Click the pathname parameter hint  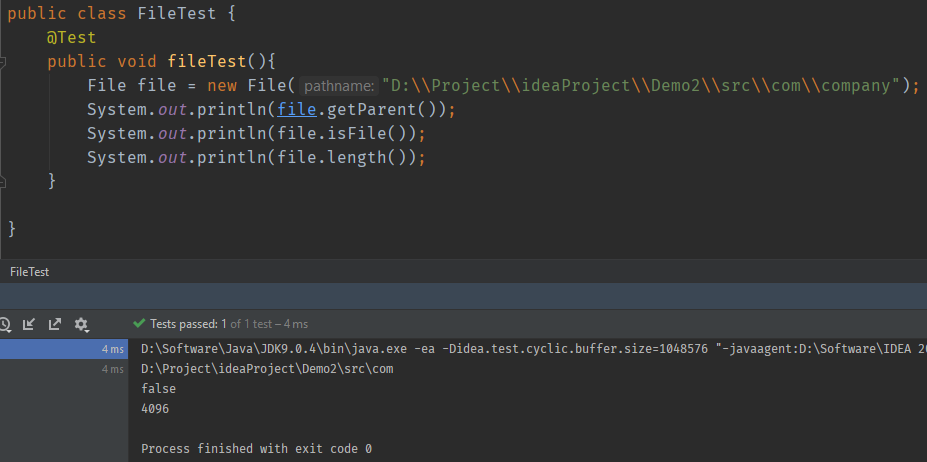click(x=339, y=86)
